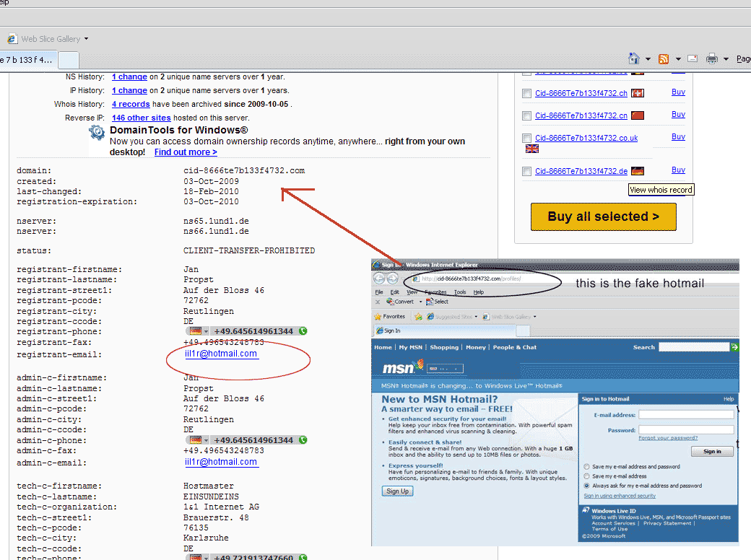
Task: Click the Swiss flag beside the .ch domain
Action: (x=638, y=93)
